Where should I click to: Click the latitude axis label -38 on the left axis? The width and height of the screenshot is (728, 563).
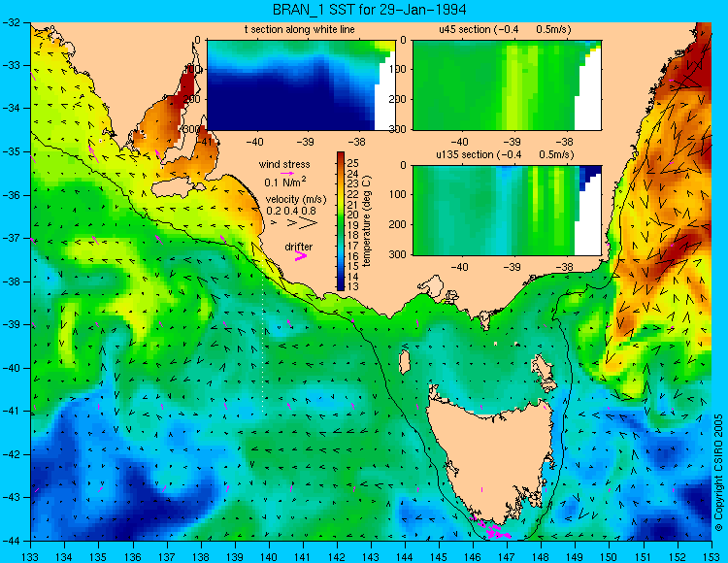[11, 281]
